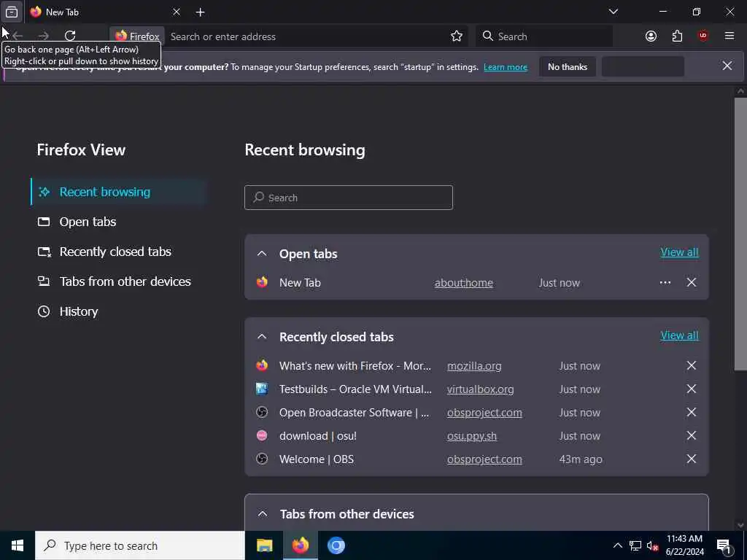The height and width of the screenshot is (560, 747).
Task: Select Recently closed tabs in sidebar
Action: [118, 252]
